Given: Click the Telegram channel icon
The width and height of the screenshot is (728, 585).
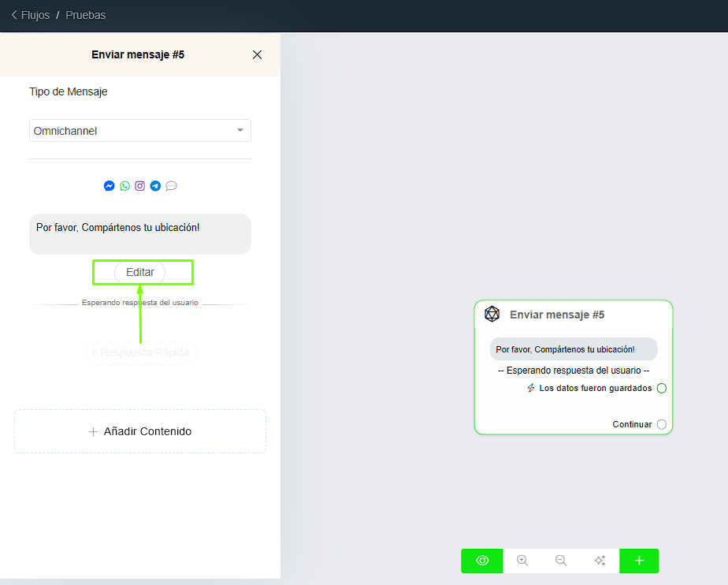Looking at the screenshot, I should [x=155, y=186].
